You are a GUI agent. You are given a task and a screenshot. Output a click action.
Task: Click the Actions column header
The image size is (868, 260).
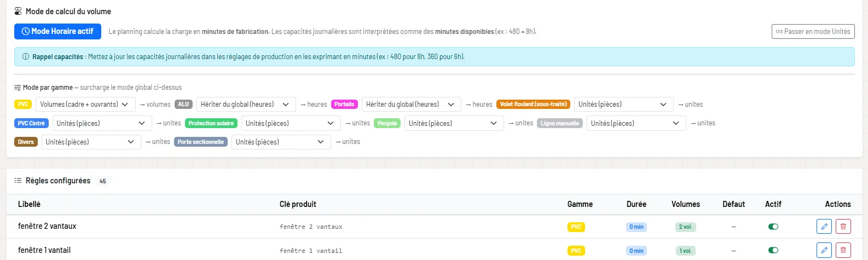(838, 204)
